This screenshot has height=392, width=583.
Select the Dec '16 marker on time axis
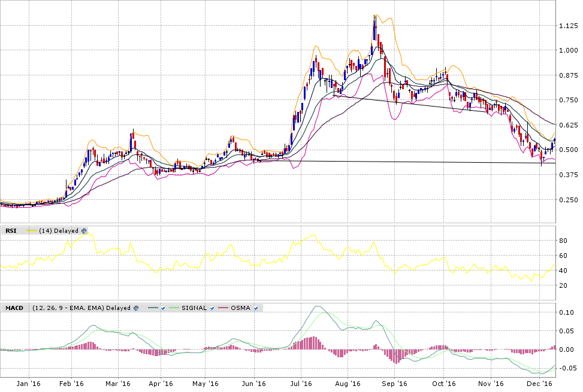click(543, 384)
